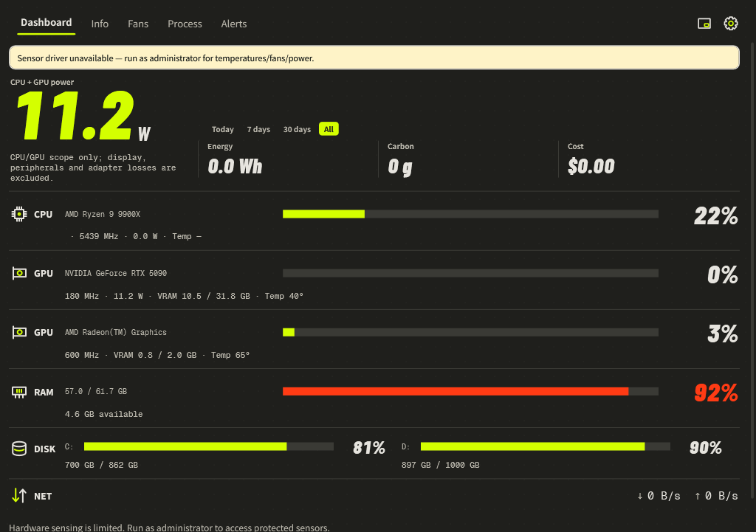
Task: Click the vertical scrollbar on the right
Action: tap(752, 270)
